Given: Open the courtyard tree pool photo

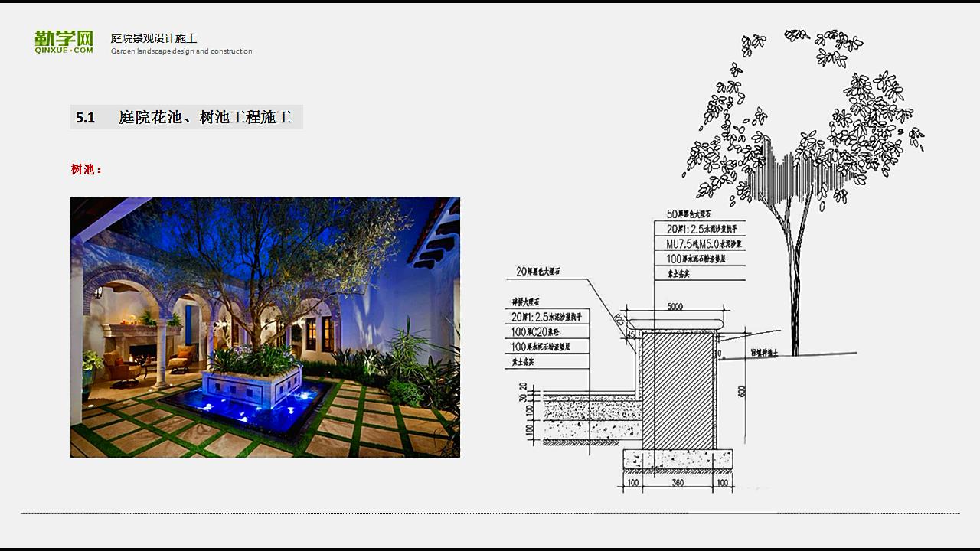Looking at the screenshot, I should (x=265, y=328).
